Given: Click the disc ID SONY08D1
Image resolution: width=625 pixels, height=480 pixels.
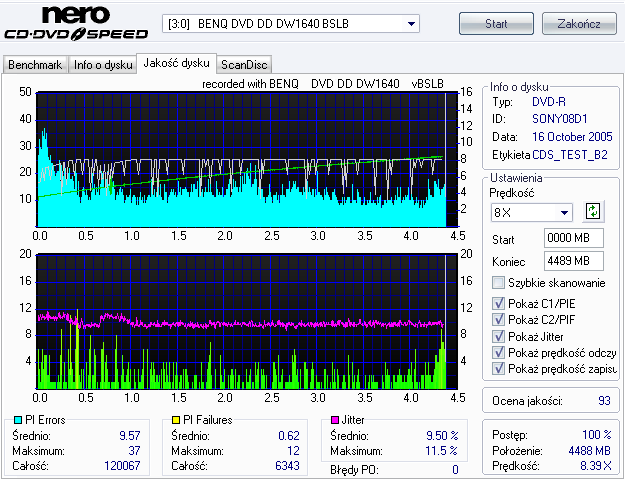Looking at the screenshot, I should 560,119.
